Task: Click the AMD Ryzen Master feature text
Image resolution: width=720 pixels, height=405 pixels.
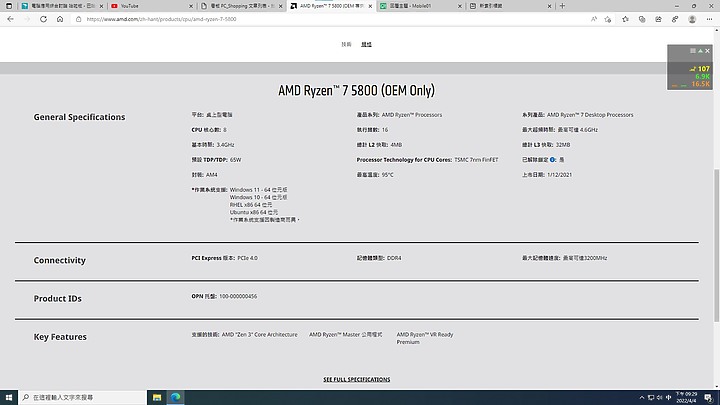Action: pyautogui.click(x=345, y=335)
